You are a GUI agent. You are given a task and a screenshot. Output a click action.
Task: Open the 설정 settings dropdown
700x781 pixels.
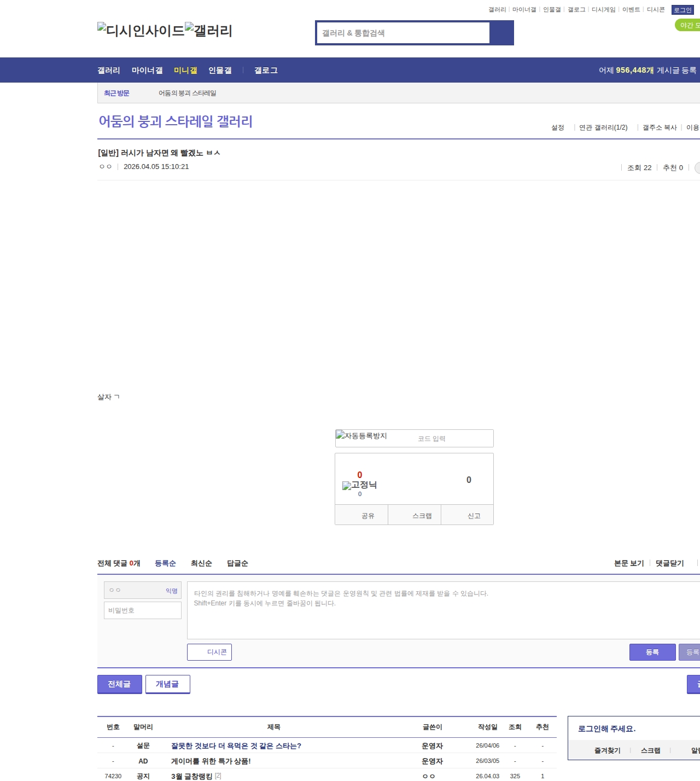point(558,127)
